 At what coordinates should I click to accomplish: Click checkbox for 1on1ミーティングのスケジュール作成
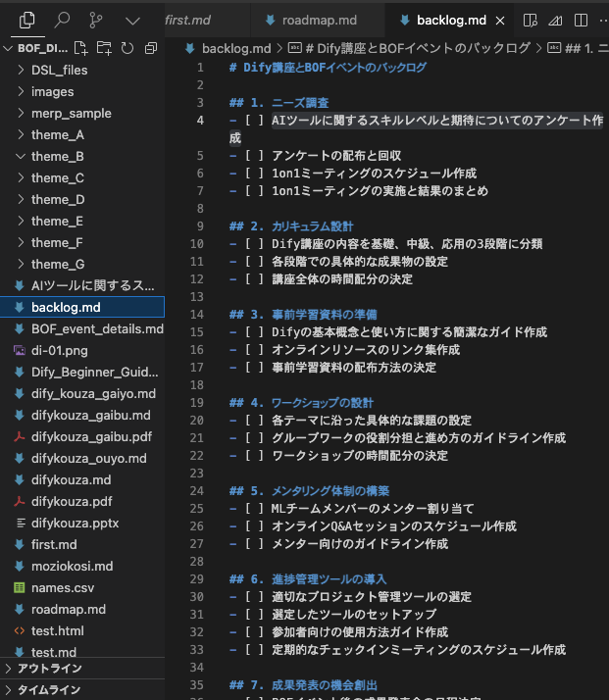pos(255,174)
